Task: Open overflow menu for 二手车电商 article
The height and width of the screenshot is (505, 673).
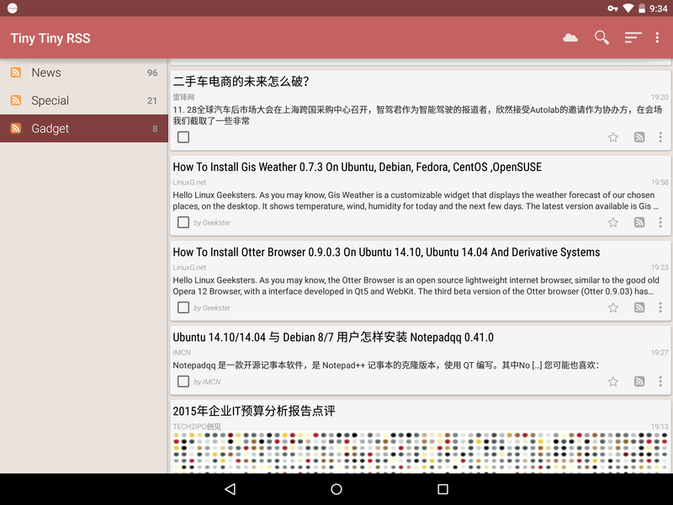Action: 660,137
